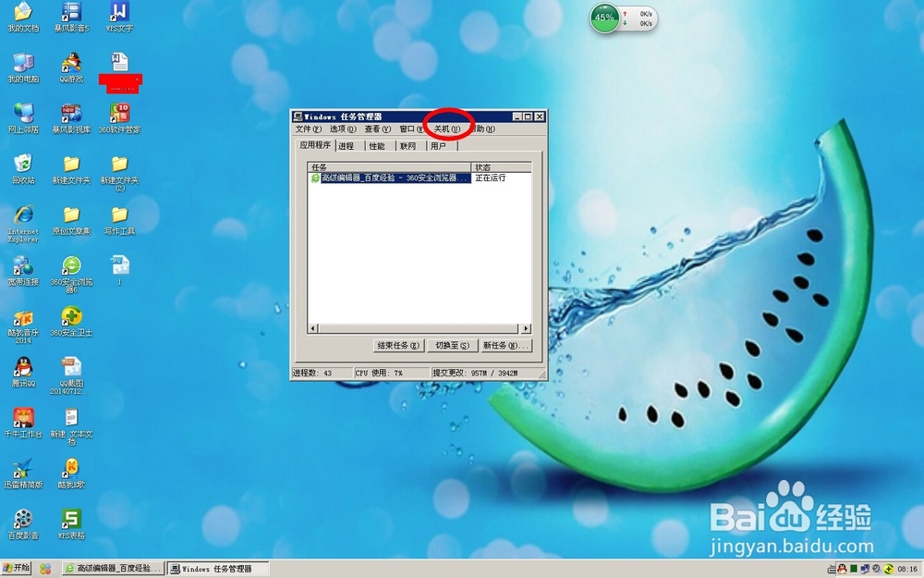This screenshot has width=924, height=578.
Task: Switch to the 联网 tab
Action: click(x=407, y=146)
